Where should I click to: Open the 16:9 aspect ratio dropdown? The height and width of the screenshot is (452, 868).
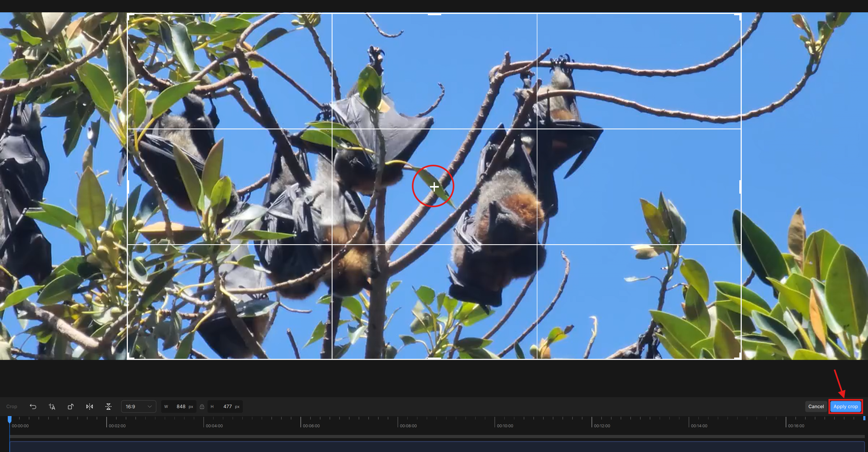click(139, 406)
